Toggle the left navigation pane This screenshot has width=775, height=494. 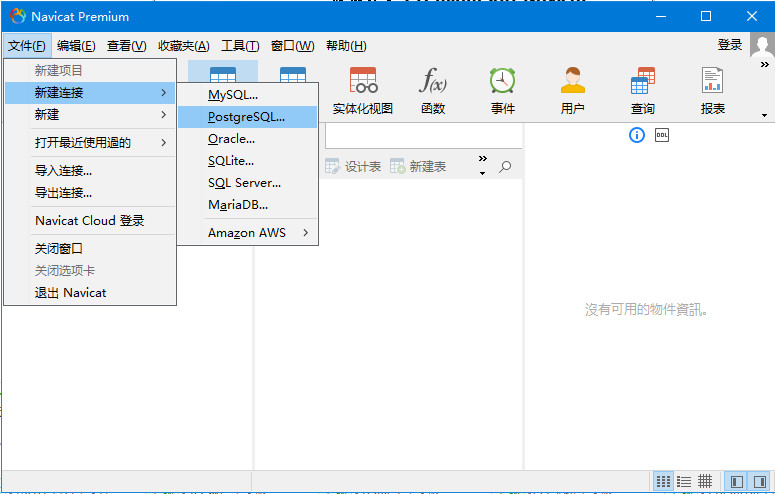point(736,481)
